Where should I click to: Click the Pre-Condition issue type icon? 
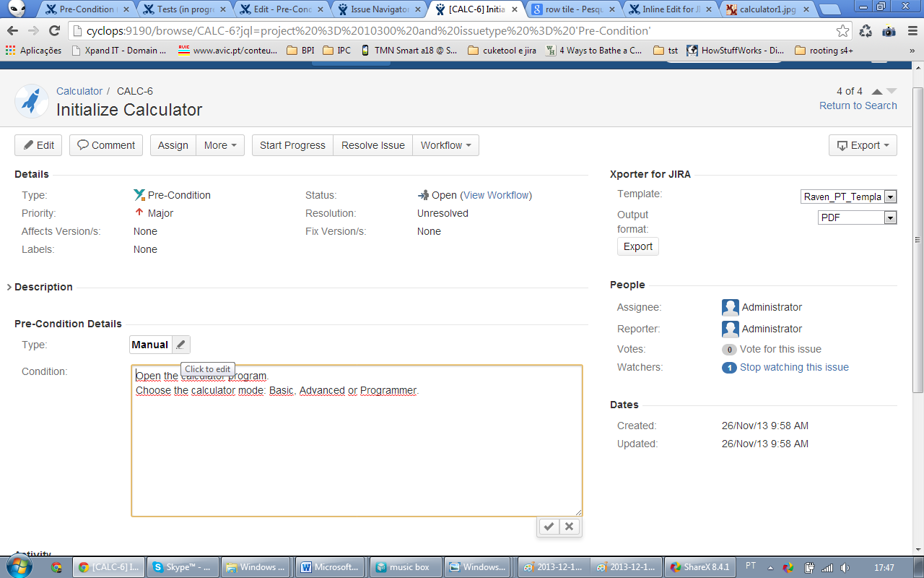point(139,195)
